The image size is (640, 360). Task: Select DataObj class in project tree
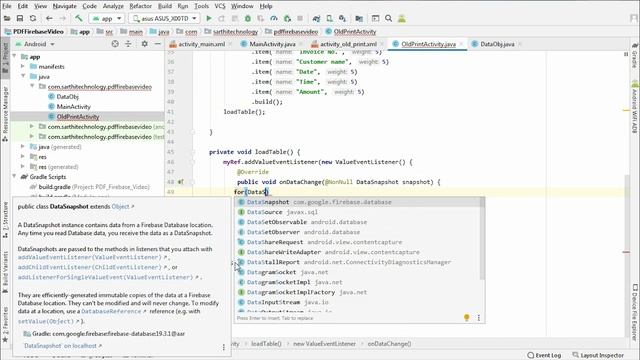[68, 97]
